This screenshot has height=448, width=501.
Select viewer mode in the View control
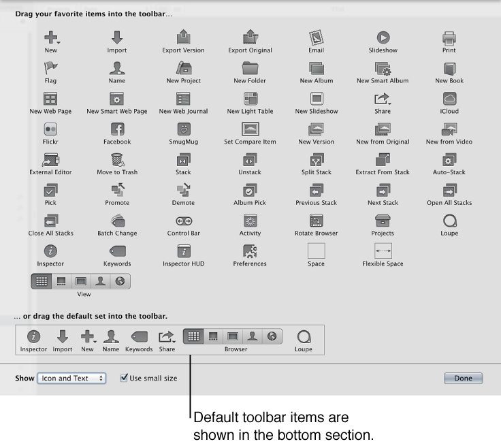pyautogui.click(x=80, y=281)
